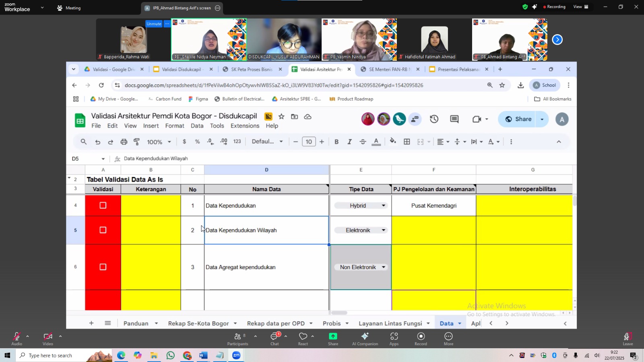This screenshot has height=362, width=644.
Task: Open version history clock icon
Action: coord(434,119)
